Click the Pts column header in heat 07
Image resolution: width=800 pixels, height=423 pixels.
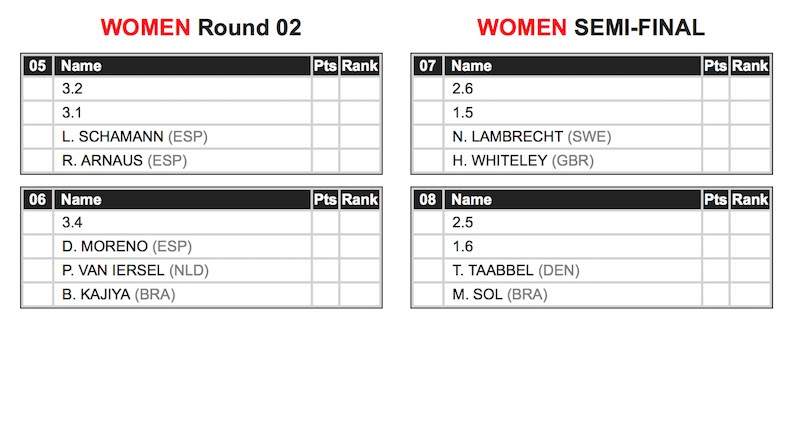[x=715, y=66]
